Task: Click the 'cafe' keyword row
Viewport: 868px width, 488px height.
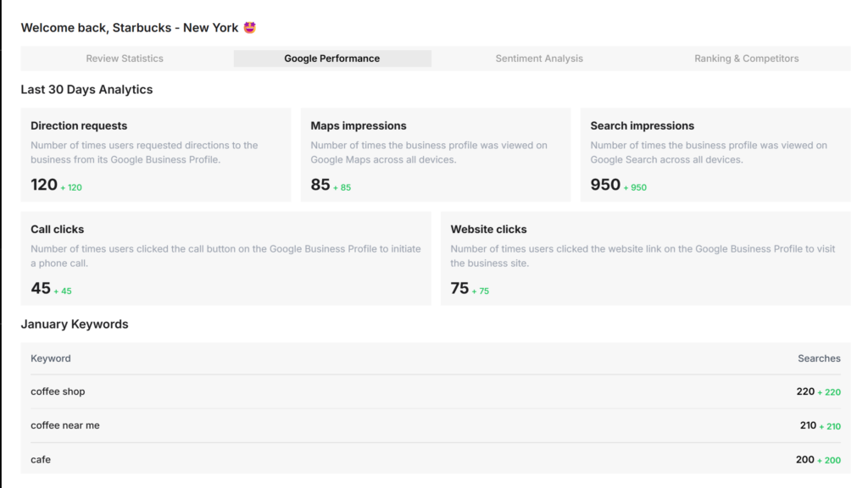Action: click(x=435, y=459)
